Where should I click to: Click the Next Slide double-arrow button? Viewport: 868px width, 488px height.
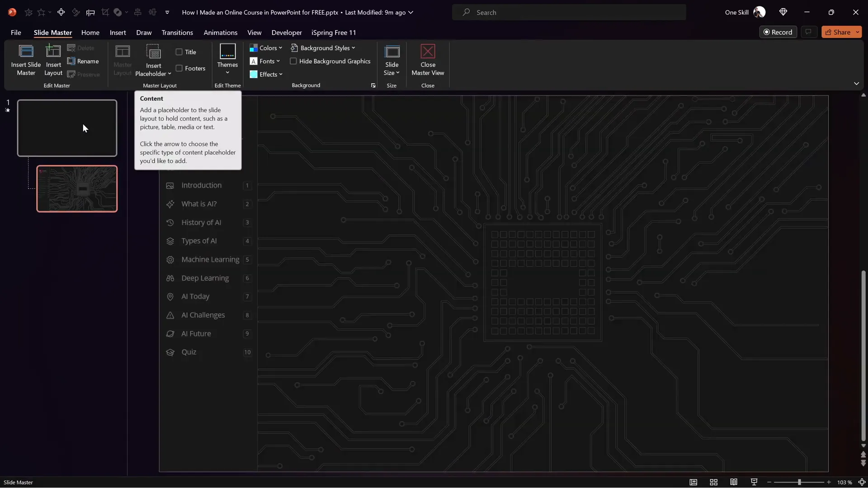click(863, 463)
